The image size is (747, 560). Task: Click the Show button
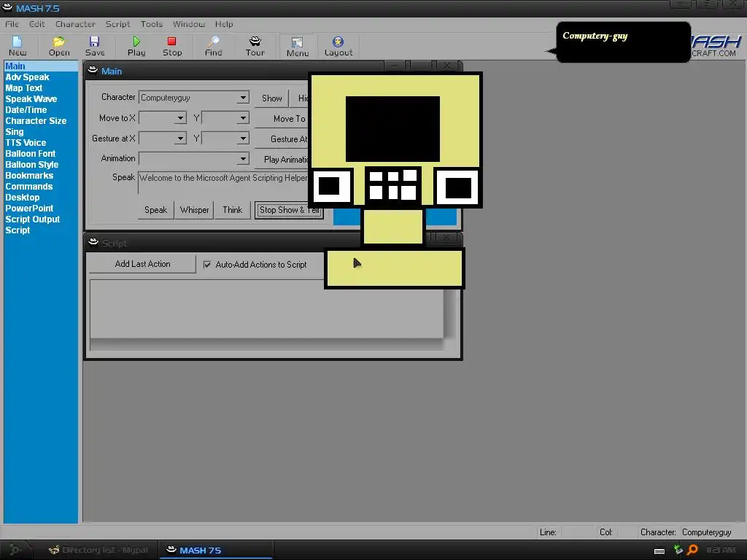[271, 98]
